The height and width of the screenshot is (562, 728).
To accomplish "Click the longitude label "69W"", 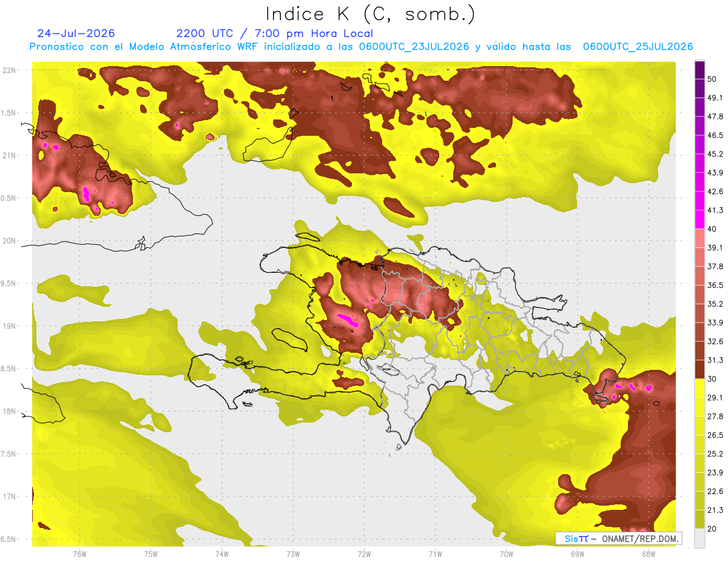I will click(578, 554).
